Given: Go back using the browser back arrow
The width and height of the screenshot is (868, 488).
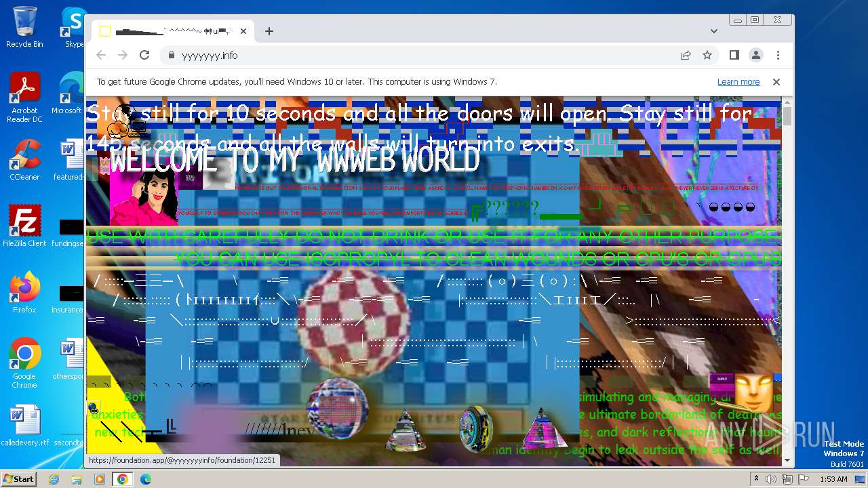Looking at the screenshot, I should click(x=101, y=55).
